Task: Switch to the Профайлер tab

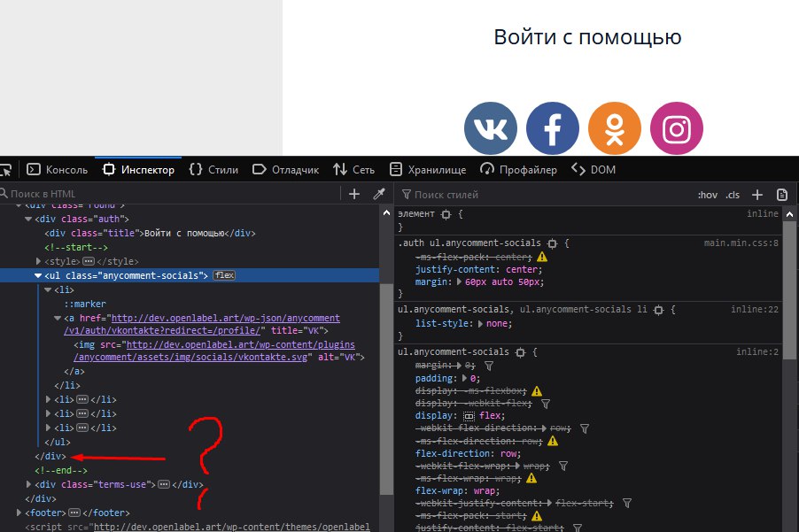Action: tap(519, 170)
